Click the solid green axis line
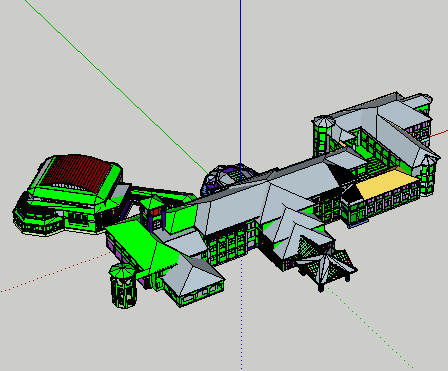This screenshot has width=448, height=371. point(117,87)
